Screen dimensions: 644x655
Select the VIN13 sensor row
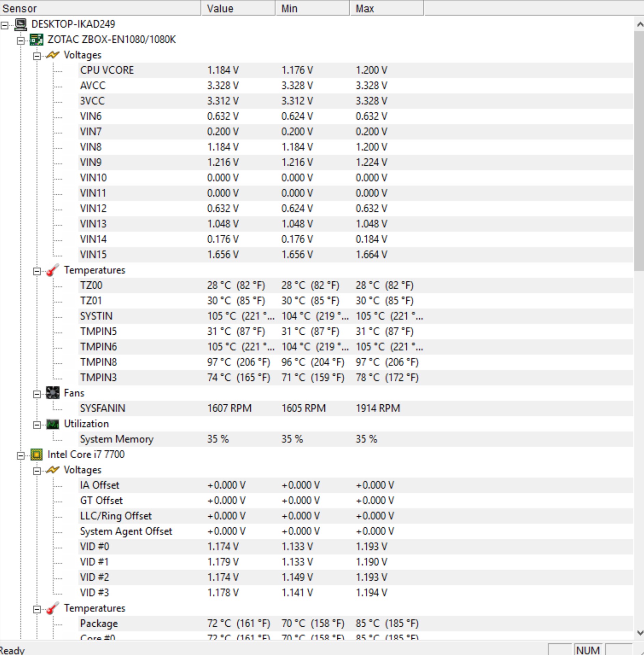pyautogui.click(x=355, y=224)
